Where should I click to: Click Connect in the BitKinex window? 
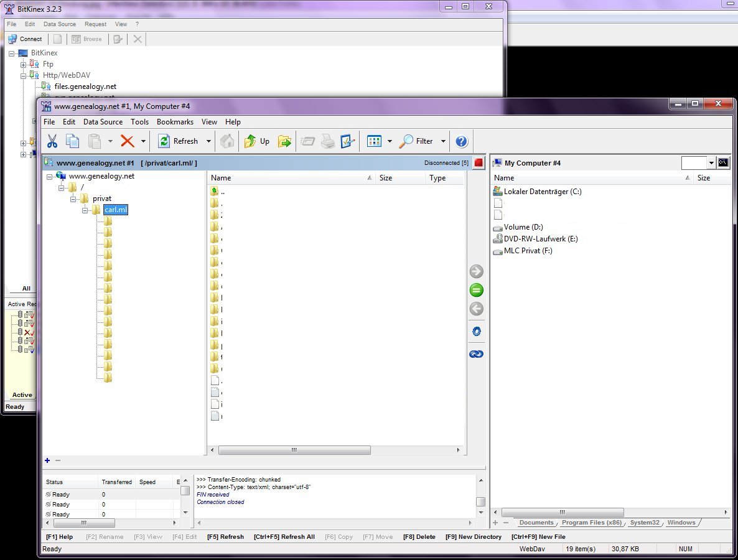coord(26,39)
